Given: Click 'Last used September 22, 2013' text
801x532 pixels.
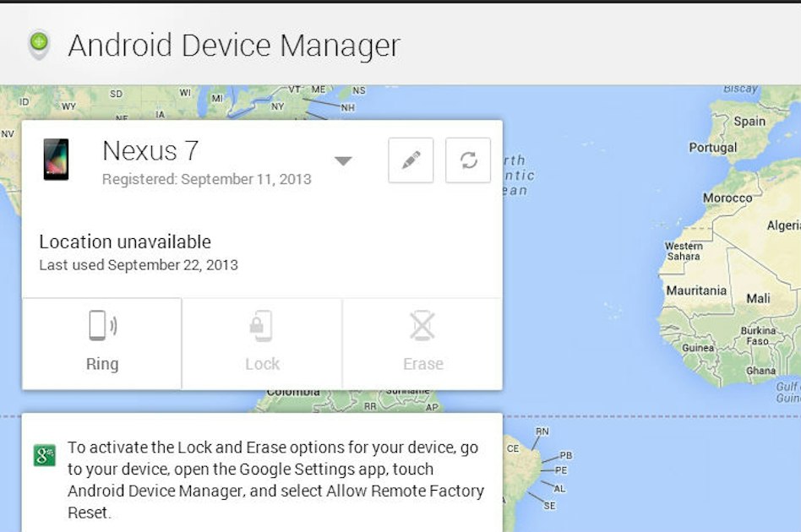Looking at the screenshot, I should (139, 265).
